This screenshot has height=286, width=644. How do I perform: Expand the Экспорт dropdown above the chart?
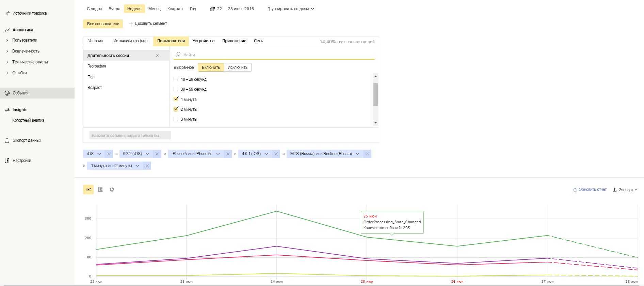click(625, 190)
